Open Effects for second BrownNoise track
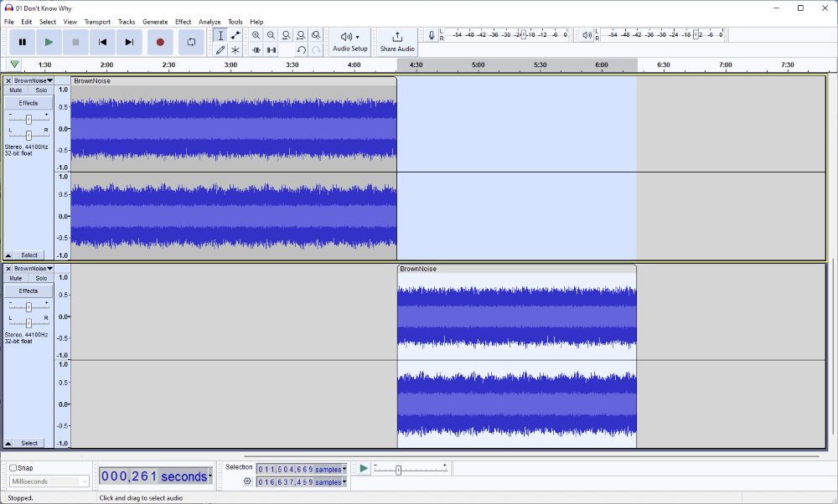This screenshot has width=838, height=504. (x=28, y=291)
